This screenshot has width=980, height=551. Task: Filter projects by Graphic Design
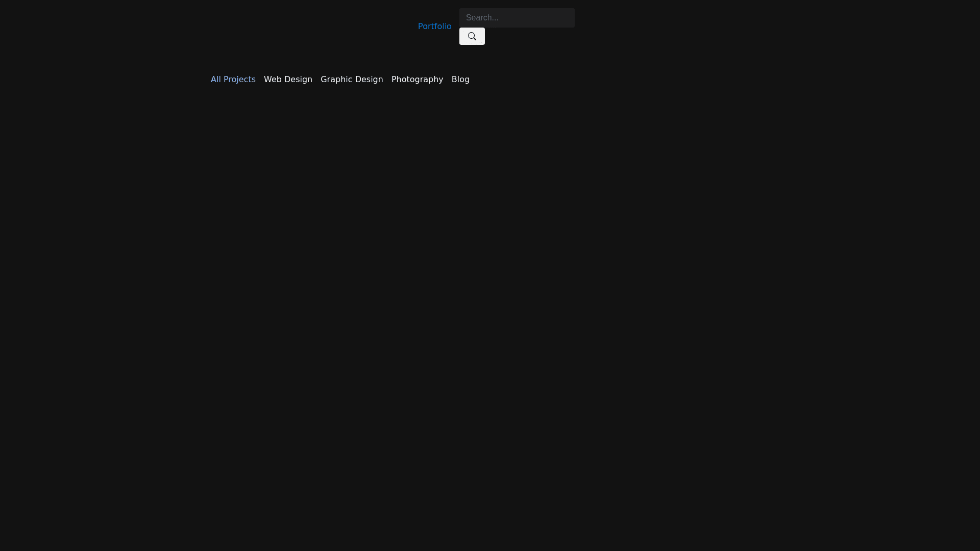click(x=352, y=79)
